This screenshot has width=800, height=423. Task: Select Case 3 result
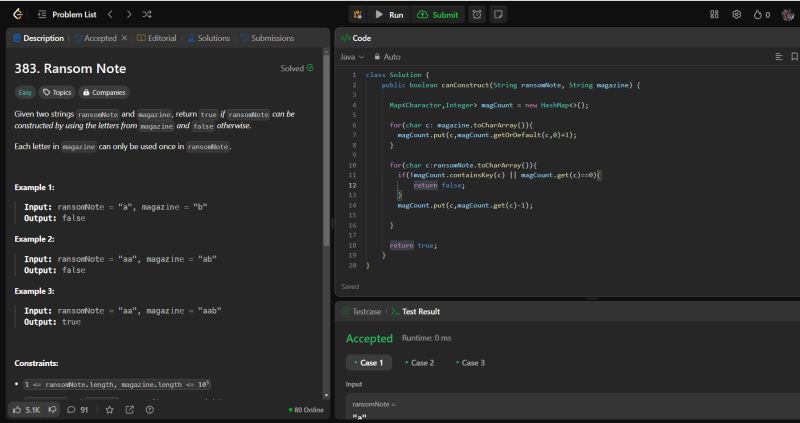(470, 363)
